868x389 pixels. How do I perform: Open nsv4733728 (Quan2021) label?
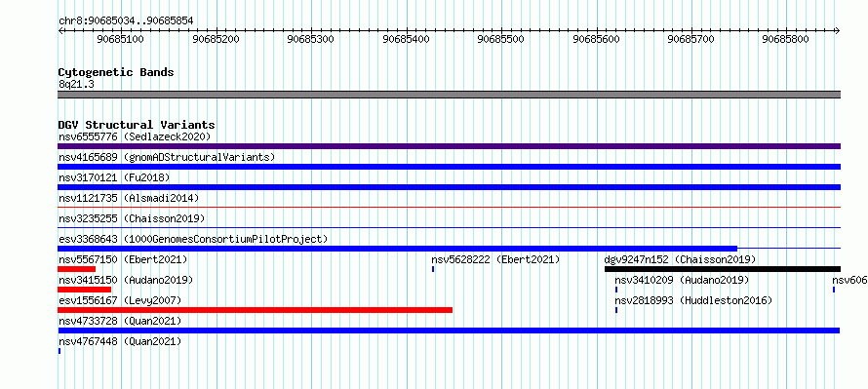(120, 321)
